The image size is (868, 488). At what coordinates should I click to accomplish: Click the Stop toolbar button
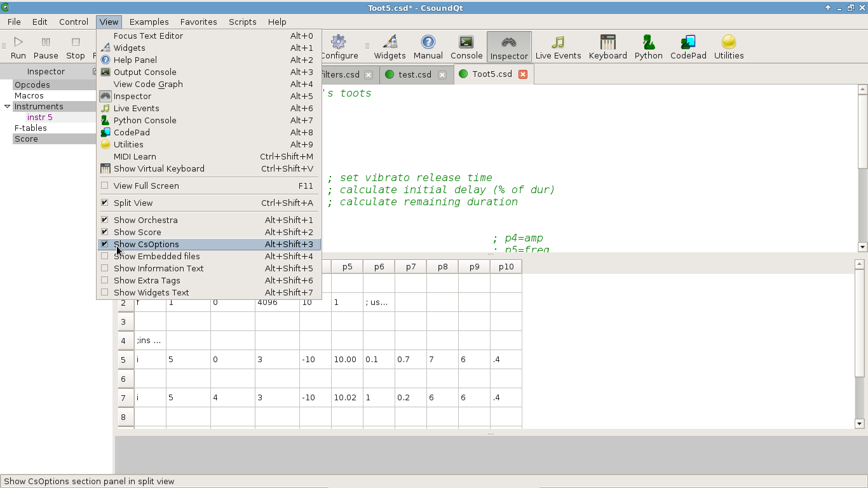[x=76, y=48]
